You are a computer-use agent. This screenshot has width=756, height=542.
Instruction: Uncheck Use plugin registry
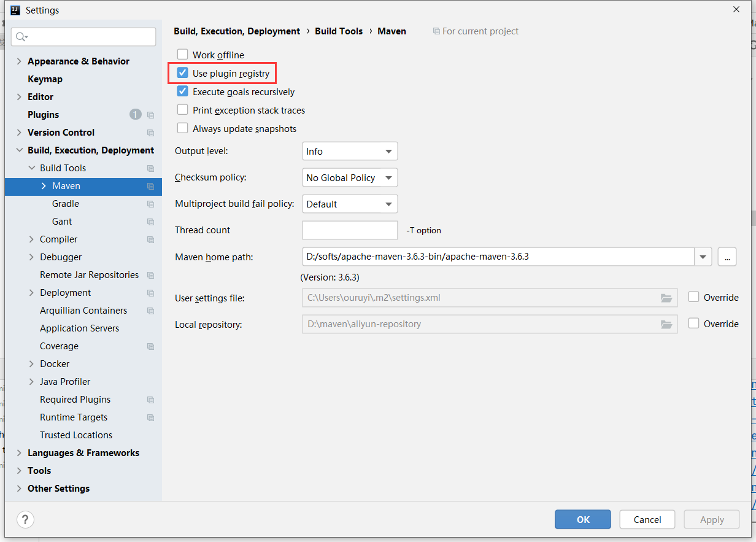point(182,72)
